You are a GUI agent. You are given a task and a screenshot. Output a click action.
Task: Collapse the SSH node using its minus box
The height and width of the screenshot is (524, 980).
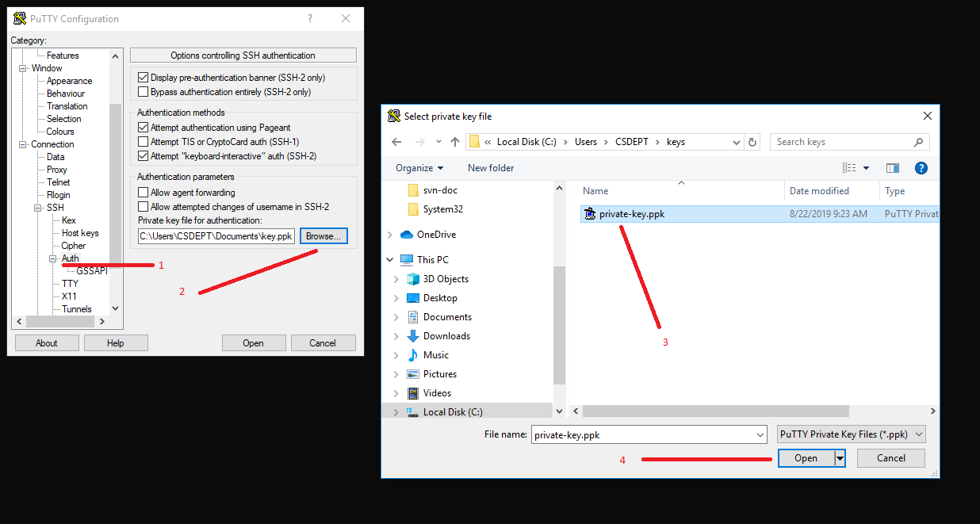click(x=38, y=208)
